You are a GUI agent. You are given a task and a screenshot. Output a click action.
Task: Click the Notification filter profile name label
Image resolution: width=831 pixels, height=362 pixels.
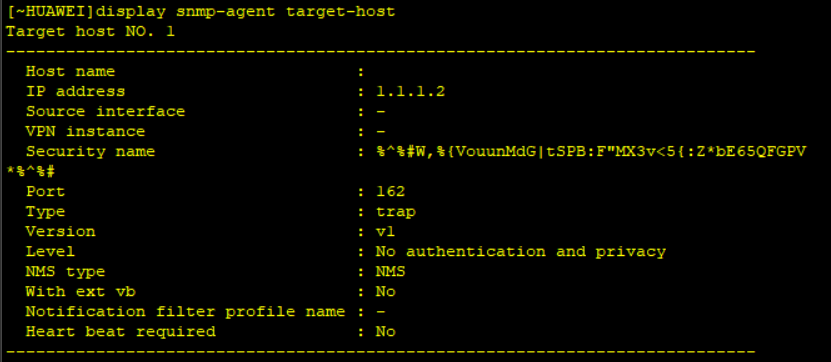tap(185, 312)
